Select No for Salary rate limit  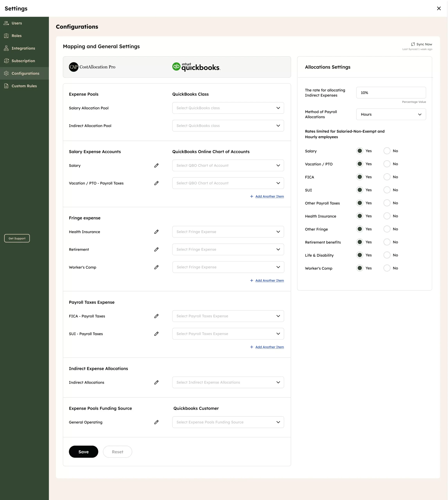click(387, 151)
